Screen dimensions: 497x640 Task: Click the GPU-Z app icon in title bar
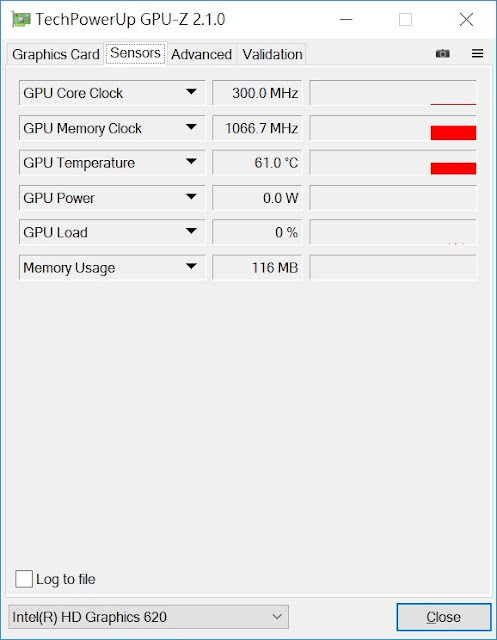point(20,19)
